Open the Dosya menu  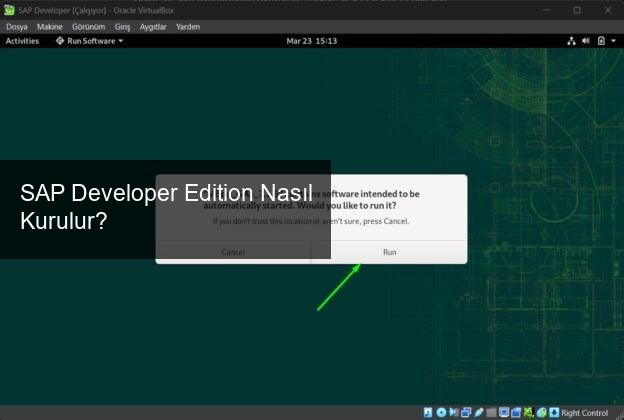(x=17, y=27)
